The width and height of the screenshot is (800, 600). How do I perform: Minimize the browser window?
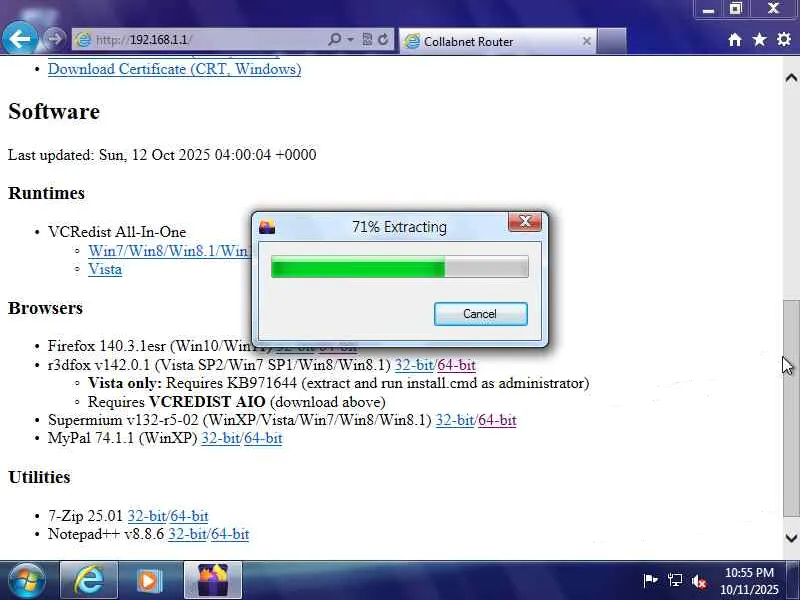(708, 9)
